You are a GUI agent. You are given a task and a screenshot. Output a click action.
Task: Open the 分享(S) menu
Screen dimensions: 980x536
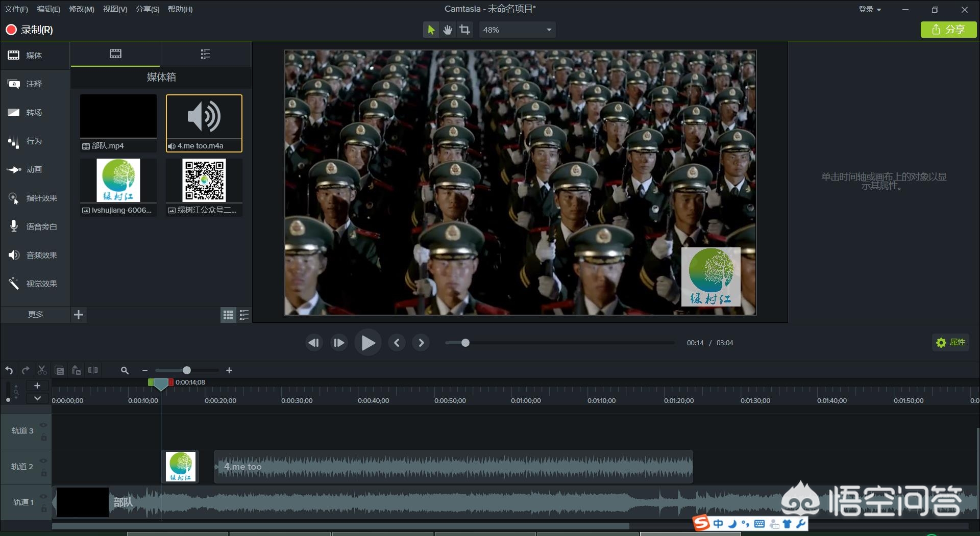tap(148, 9)
